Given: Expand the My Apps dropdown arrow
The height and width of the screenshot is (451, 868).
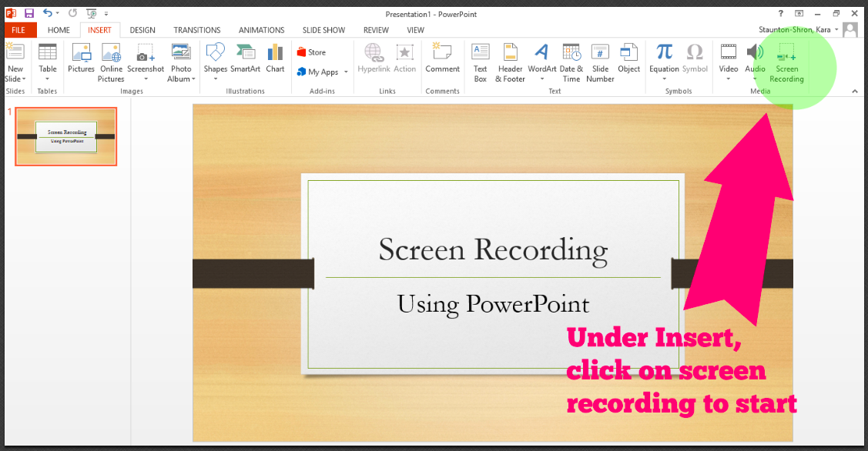Looking at the screenshot, I should click(346, 72).
